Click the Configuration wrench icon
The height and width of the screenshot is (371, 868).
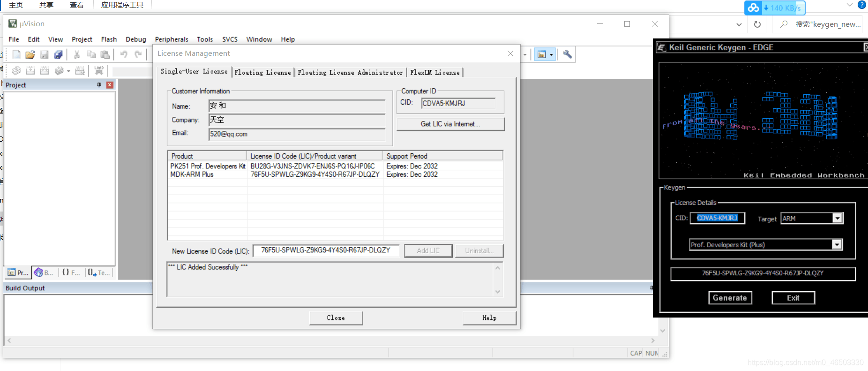coord(568,55)
